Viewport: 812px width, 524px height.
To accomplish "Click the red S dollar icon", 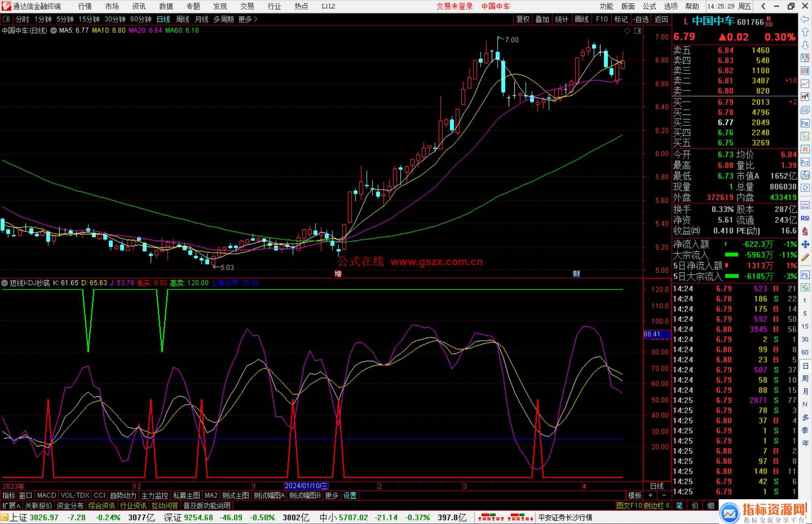I will pyautogui.click(x=805, y=231).
